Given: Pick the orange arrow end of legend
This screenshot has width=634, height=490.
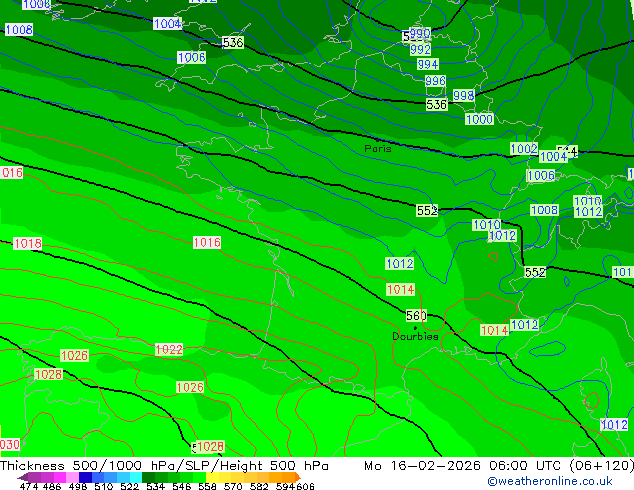Looking at the screenshot, I should tap(298, 477).
